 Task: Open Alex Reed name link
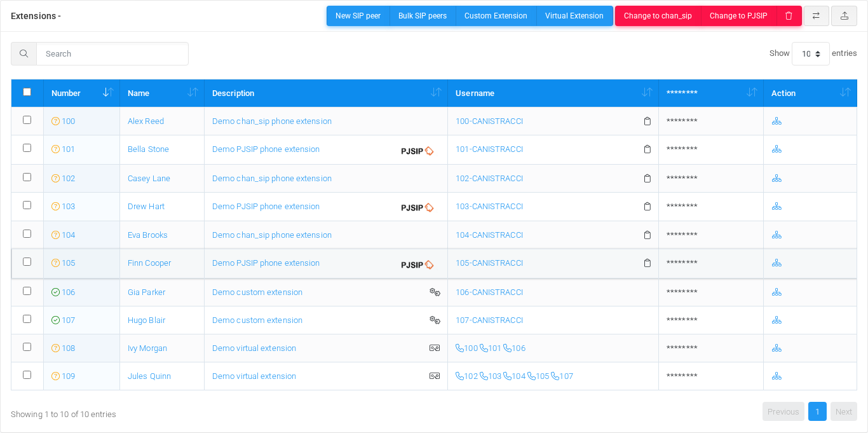[x=146, y=121]
